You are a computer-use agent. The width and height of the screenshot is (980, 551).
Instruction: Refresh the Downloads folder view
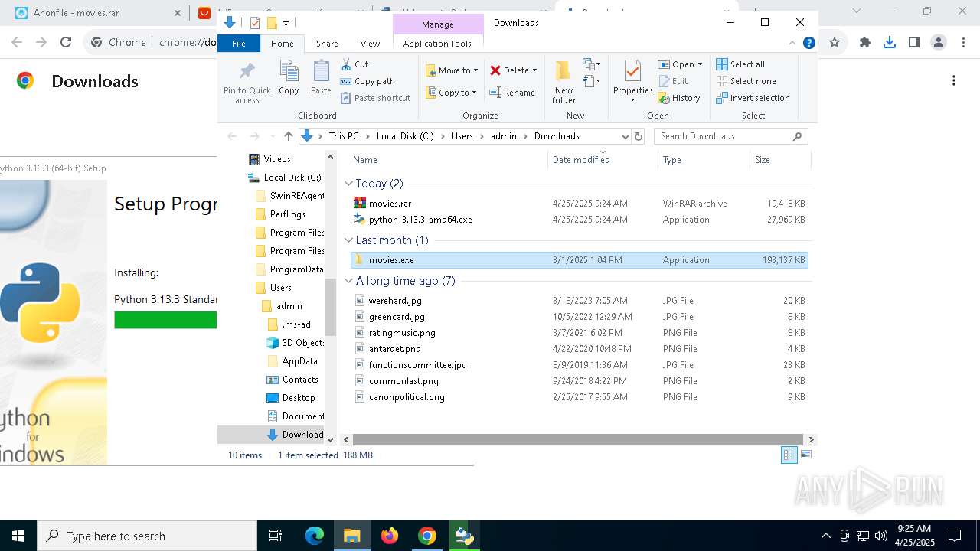[x=639, y=136]
